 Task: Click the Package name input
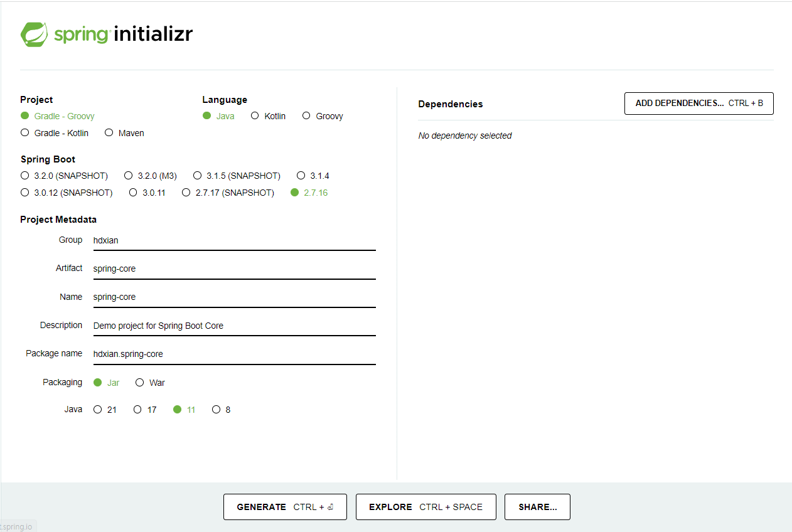pyautogui.click(x=234, y=354)
